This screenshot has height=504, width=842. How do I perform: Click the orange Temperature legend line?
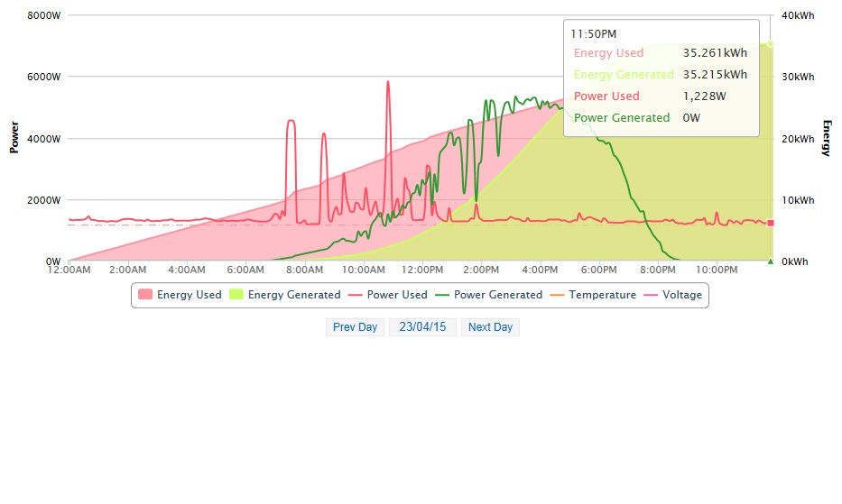pos(556,295)
